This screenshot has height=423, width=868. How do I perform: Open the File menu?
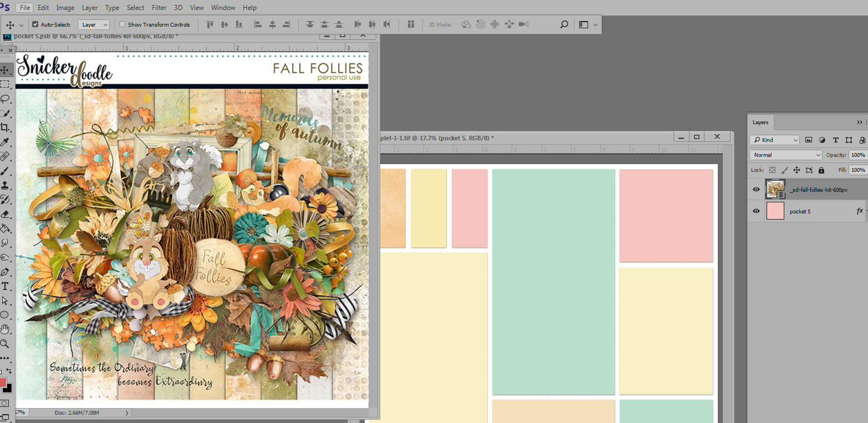(x=25, y=8)
